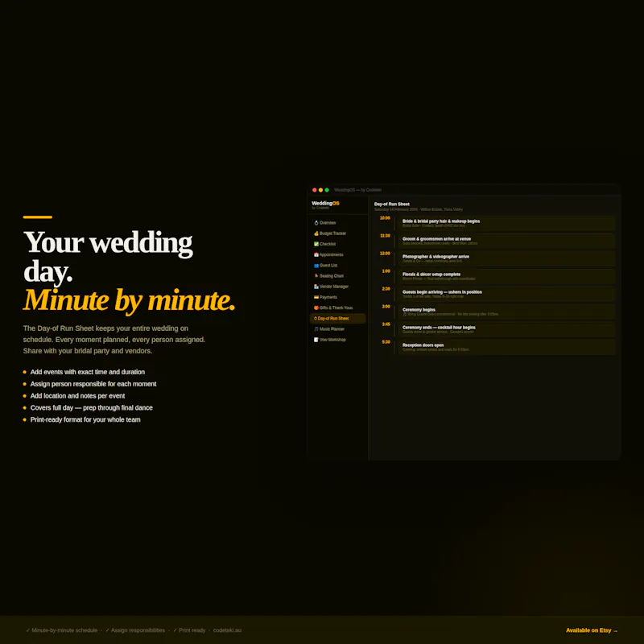Click the 3:45 time marker

point(386,324)
